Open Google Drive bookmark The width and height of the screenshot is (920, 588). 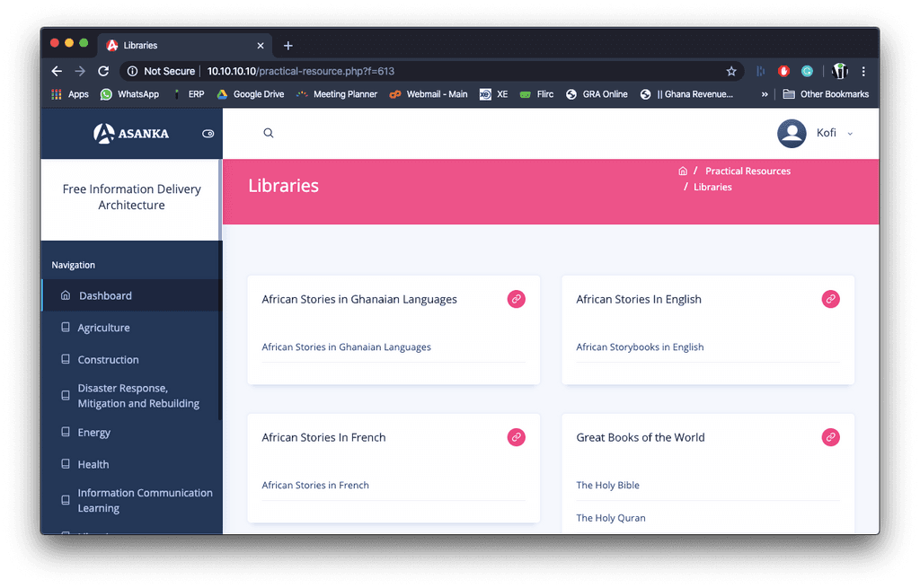[251, 93]
